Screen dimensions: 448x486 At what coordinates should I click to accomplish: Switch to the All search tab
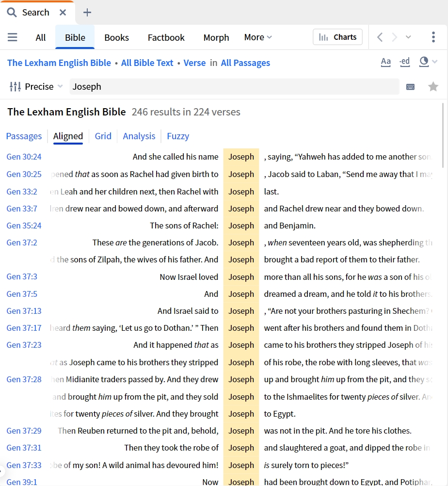41,37
